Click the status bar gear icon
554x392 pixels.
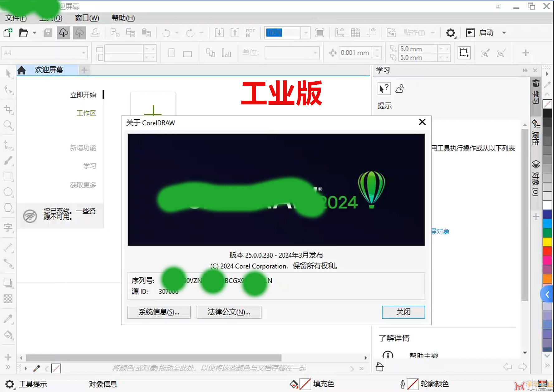[10, 384]
